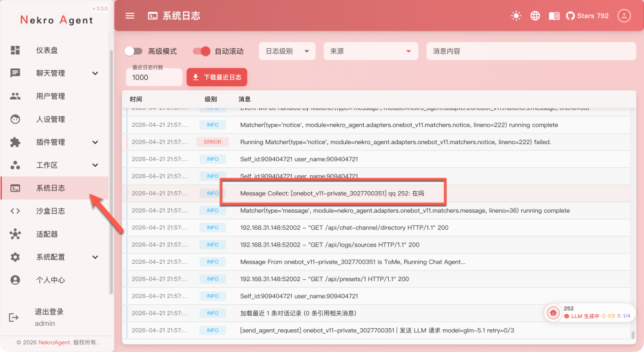
Task: Open GitHub Stars 792 link
Action: (587, 16)
